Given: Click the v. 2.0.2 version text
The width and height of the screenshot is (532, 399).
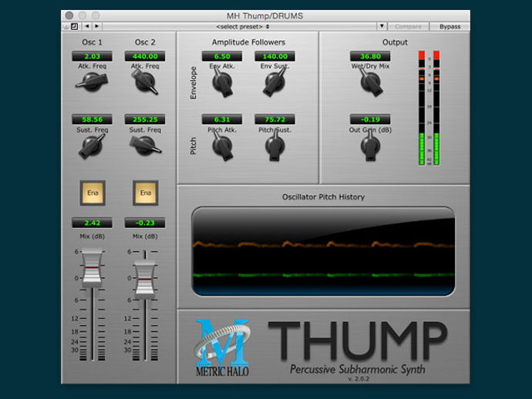Looking at the screenshot, I should point(359,379).
